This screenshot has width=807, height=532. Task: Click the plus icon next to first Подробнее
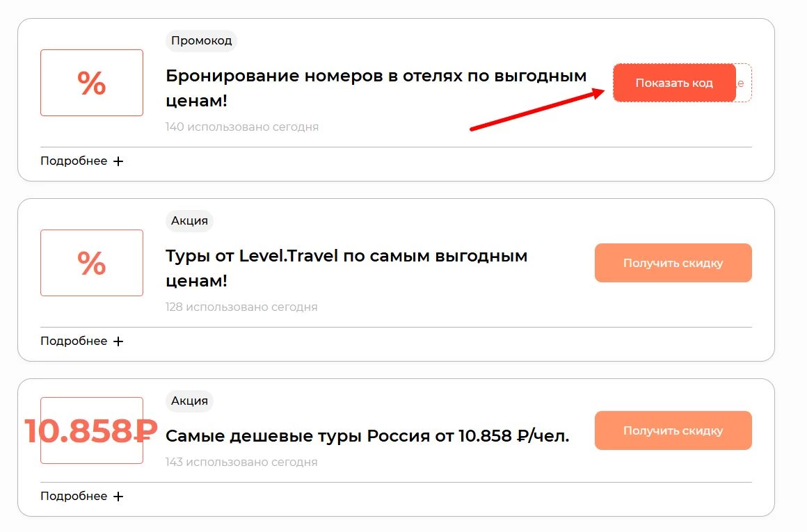118,161
